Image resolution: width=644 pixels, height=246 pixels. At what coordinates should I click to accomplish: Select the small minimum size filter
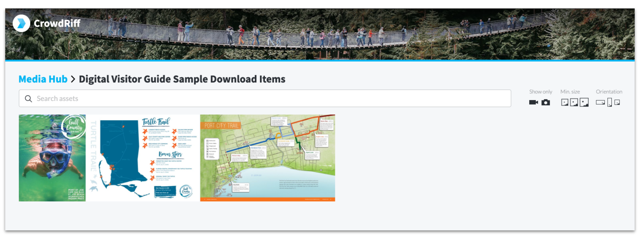(565, 102)
